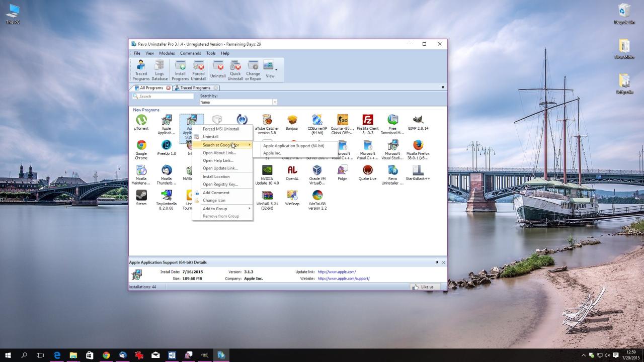The image size is (644, 362).
Task: Choose Open About Link in context menu
Action: tap(222, 153)
